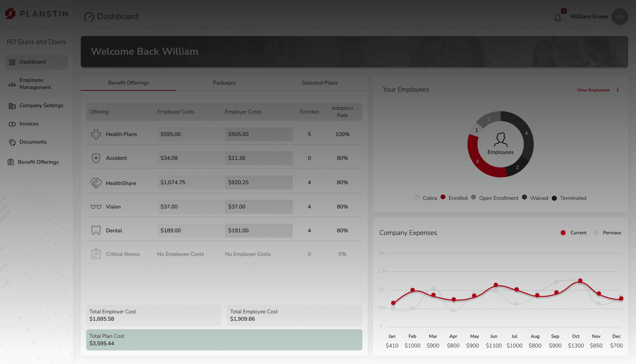
Task: Click the Total Employer Cost box
Action: pos(154,315)
